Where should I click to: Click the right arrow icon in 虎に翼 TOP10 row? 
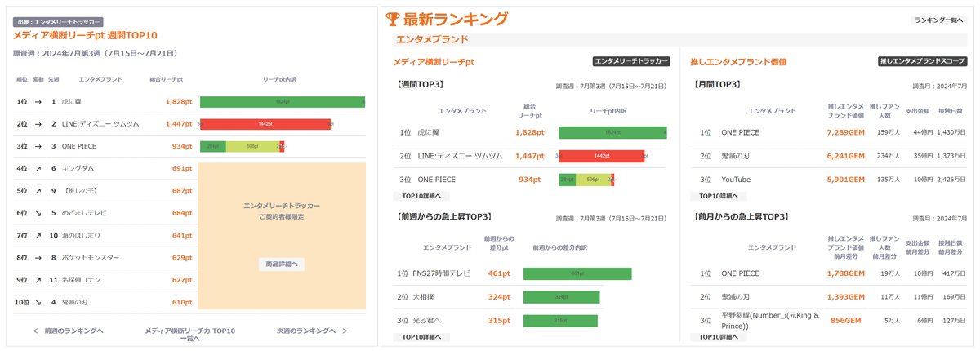(x=38, y=102)
